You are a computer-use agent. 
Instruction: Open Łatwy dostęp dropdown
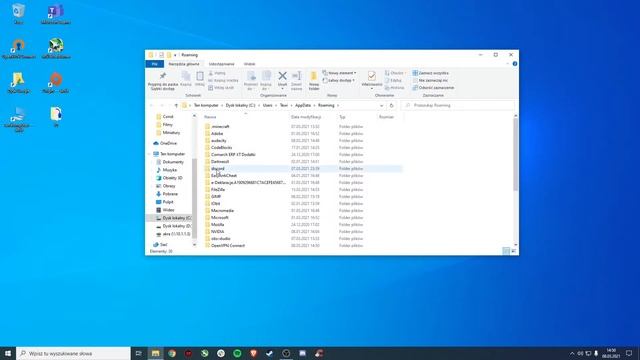pos(338,80)
